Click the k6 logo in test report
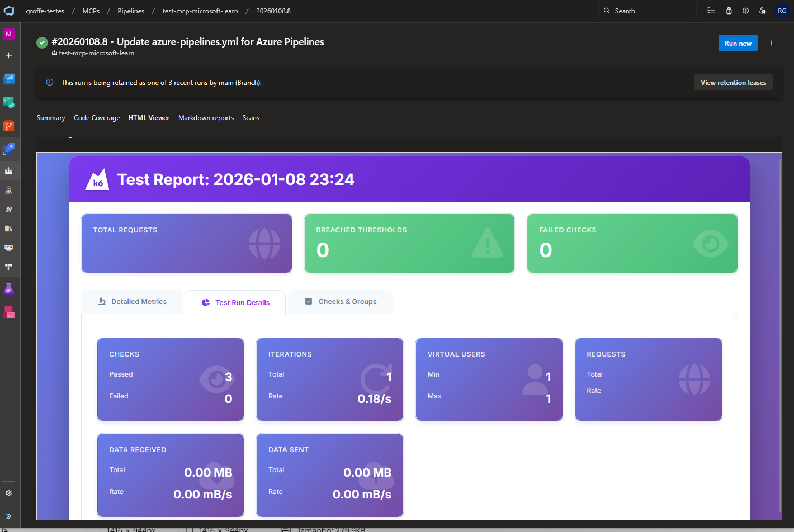 (97, 180)
